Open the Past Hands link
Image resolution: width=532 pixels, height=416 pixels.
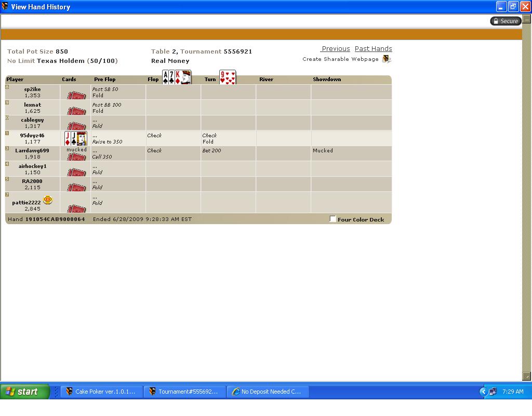pos(373,49)
